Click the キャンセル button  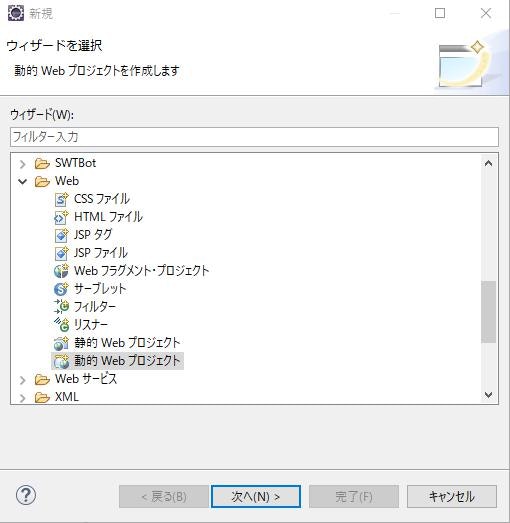point(452,497)
